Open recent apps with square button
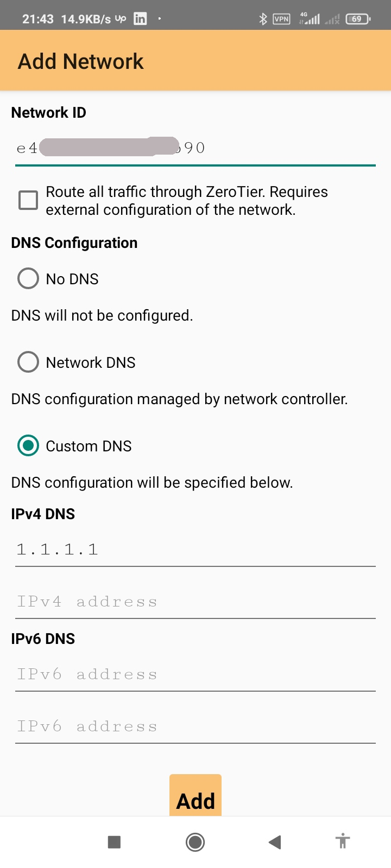The height and width of the screenshot is (868, 391). (x=114, y=842)
